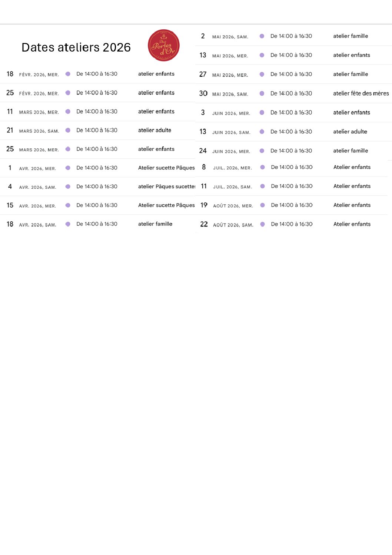Open "atelier adulte" on the 21 mars row
Viewport: 392px width, 555px height.
tap(155, 130)
